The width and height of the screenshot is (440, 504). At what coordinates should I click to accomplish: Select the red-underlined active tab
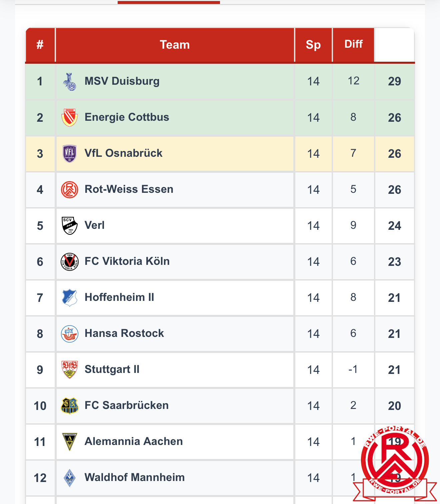point(169,2)
